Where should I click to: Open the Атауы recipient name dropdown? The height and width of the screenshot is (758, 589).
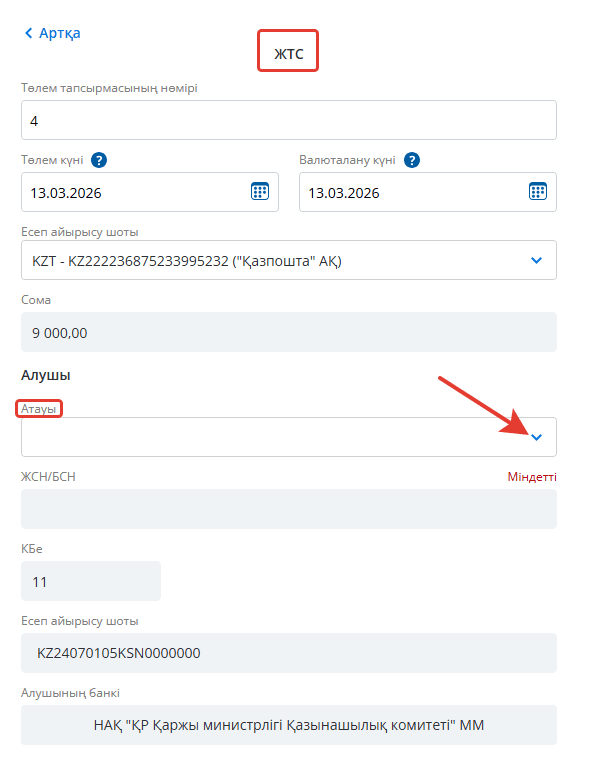point(289,437)
